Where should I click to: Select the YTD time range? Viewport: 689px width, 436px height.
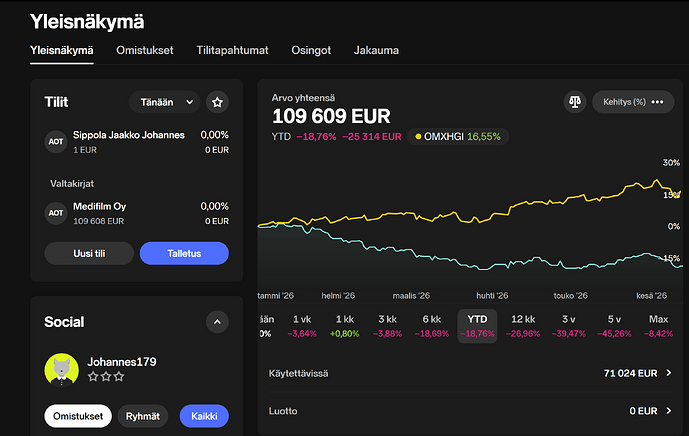pyautogui.click(x=477, y=326)
